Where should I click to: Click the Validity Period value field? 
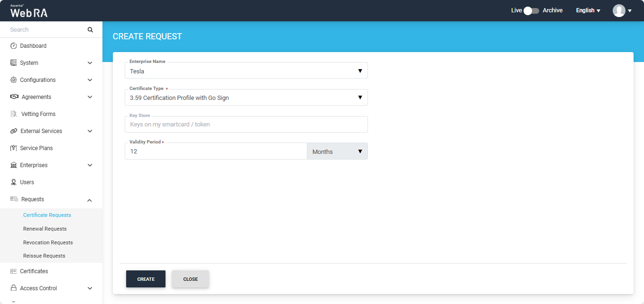pyautogui.click(x=216, y=152)
